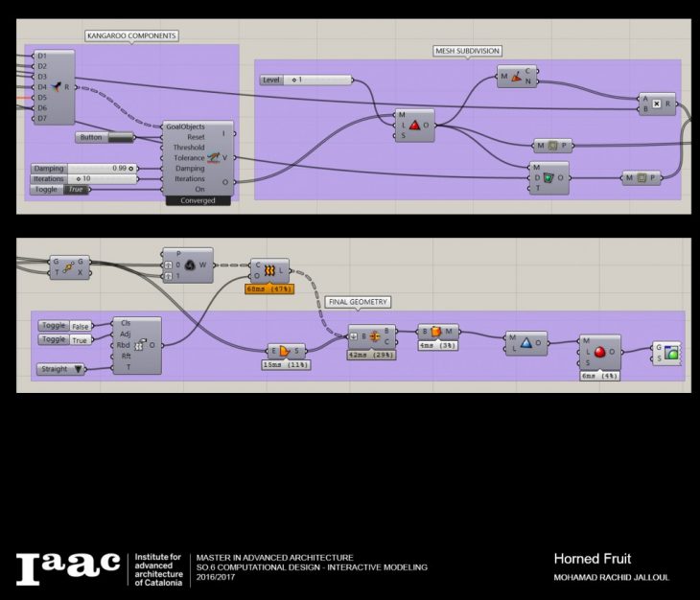Click the Converged status bar on solver
Image resolution: width=700 pixels, height=600 pixels.
coord(198,200)
